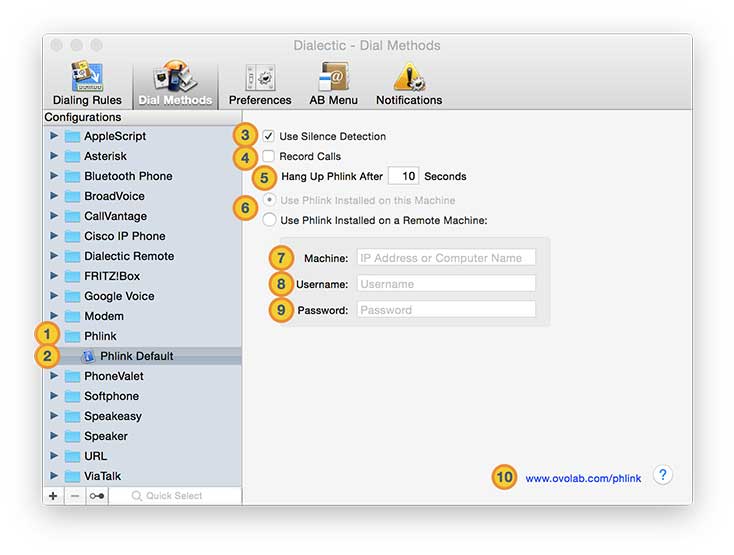The width and height of the screenshot is (734, 555).
Task: Click the Machine IP Address field
Action: tap(446, 257)
